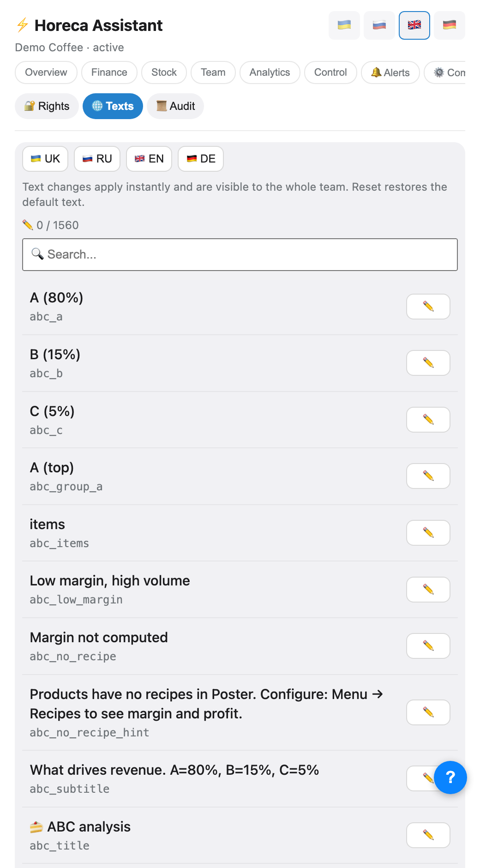Click the pencil edit icon for abc_a
The image size is (480, 868).
[428, 307]
